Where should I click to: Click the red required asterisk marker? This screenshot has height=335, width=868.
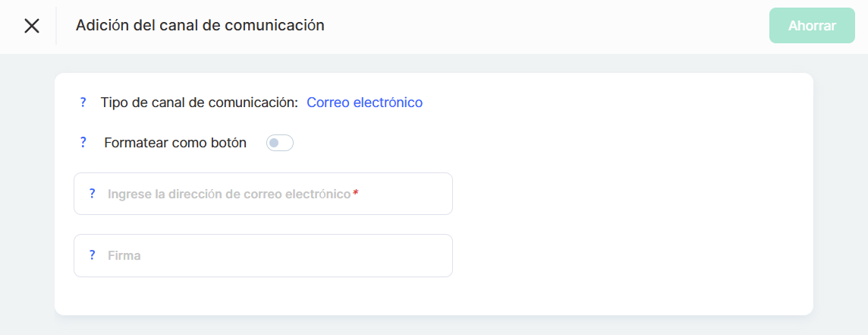point(356,193)
